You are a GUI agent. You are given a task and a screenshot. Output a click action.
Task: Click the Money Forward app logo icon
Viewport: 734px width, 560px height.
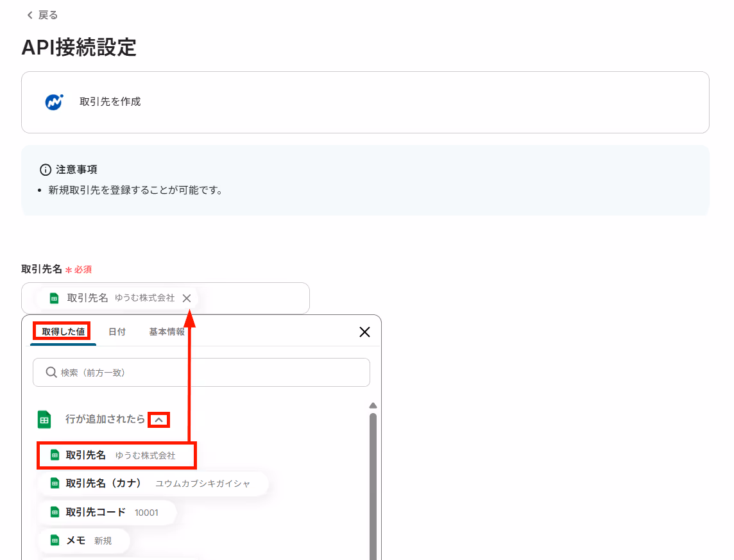(54, 102)
